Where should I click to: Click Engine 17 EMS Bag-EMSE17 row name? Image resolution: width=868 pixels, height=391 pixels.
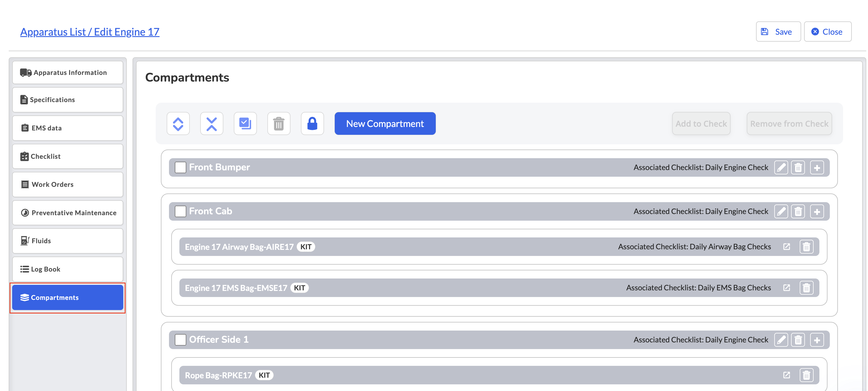[x=236, y=288]
